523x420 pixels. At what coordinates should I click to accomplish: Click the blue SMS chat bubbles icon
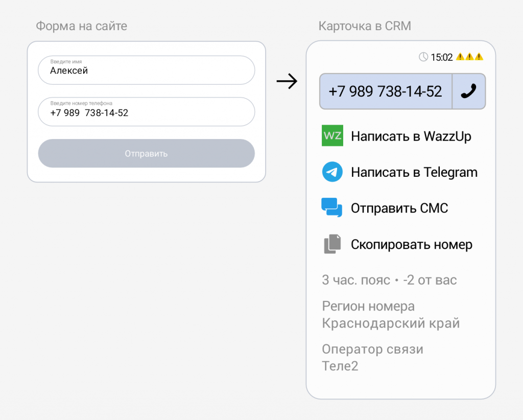(332, 208)
